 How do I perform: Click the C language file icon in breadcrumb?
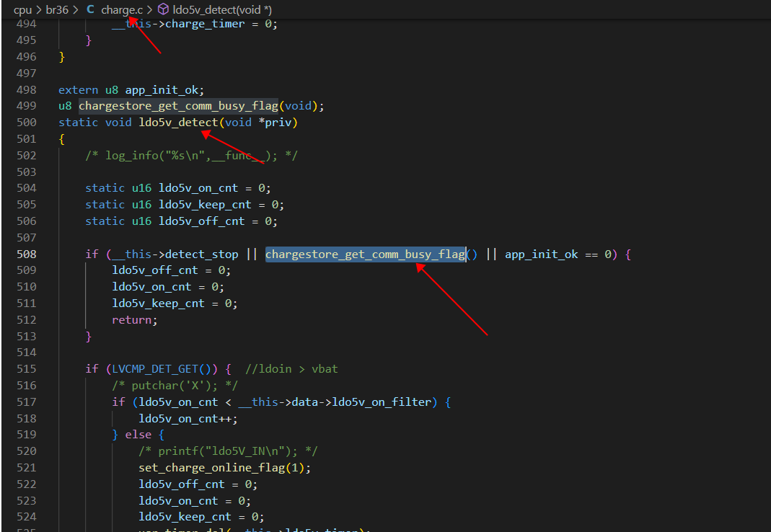pos(90,9)
